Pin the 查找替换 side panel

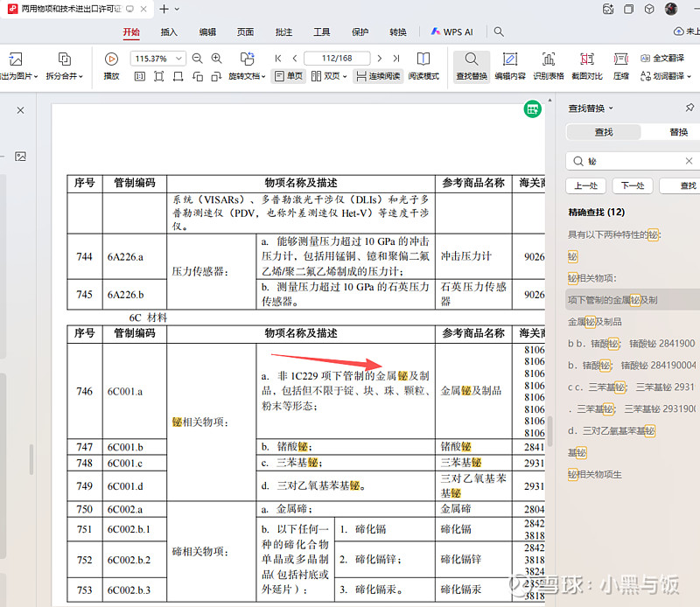click(x=689, y=108)
